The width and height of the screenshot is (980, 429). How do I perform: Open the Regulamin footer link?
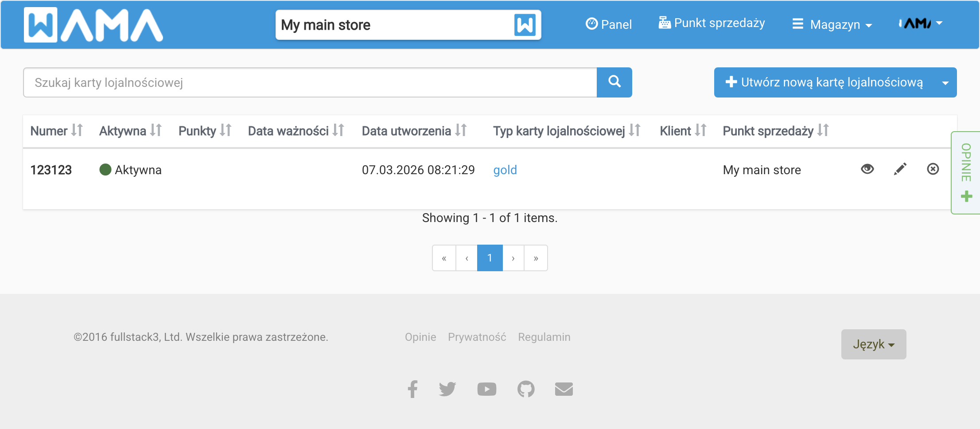(544, 337)
